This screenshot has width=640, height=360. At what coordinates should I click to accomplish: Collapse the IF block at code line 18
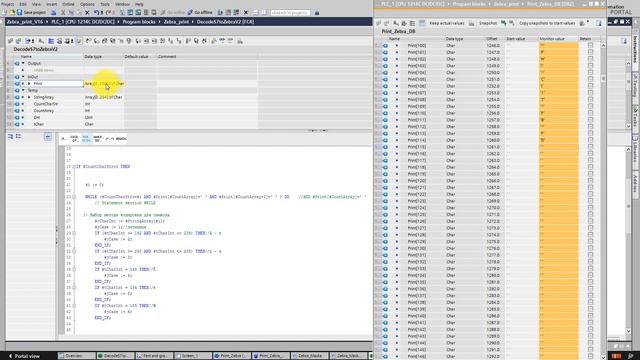[x=74, y=167]
